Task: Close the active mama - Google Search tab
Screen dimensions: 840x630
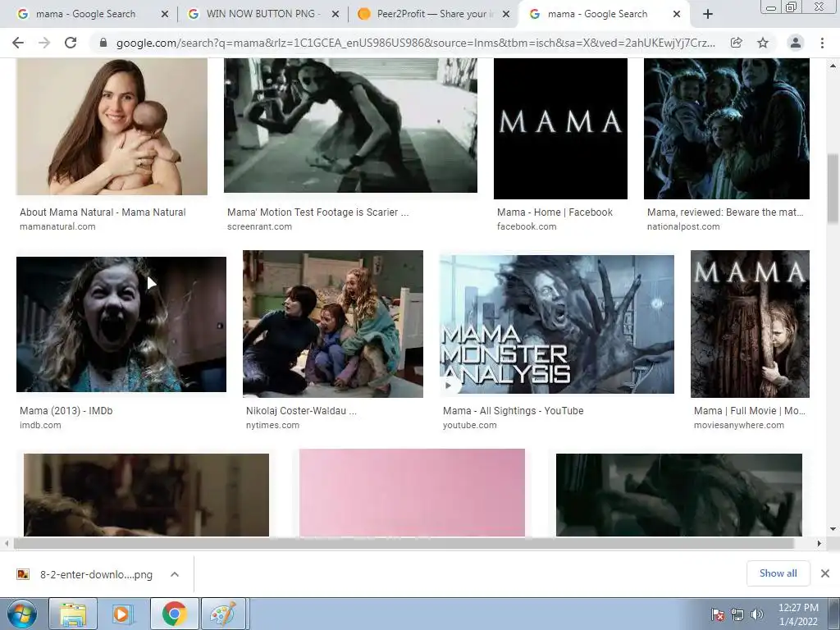Action: (x=677, y=15)
